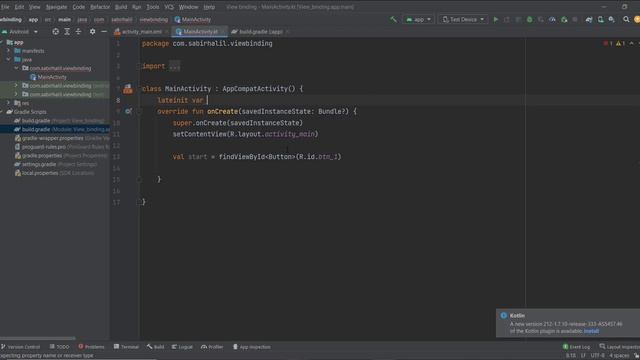This screenshot has height=360, width=640.
Task: Open the Version Control tool window
Action: click(20, 347)
